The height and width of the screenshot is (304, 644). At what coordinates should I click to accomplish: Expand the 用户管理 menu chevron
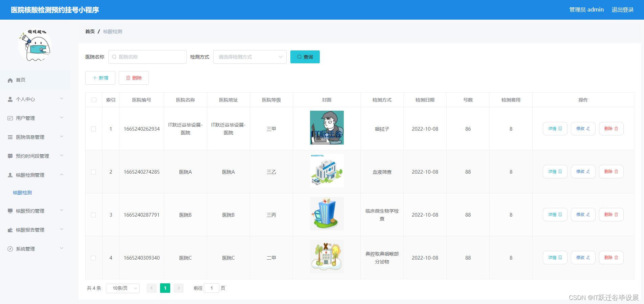62,118
